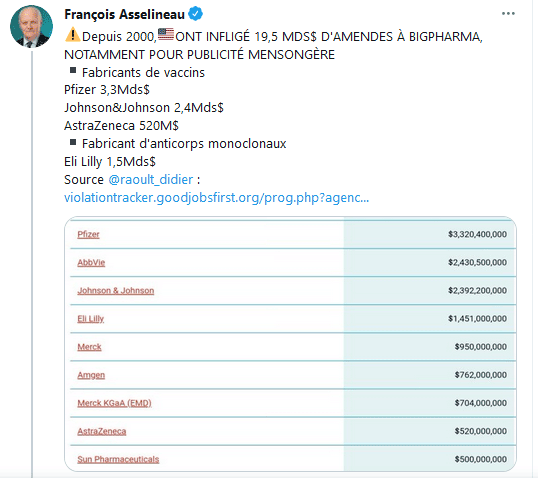Open the tweet's three-dot more options menu

pos(508,14)
